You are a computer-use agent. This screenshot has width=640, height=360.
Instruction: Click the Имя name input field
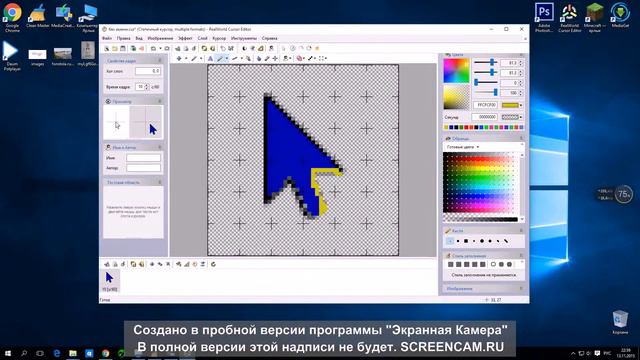coord(143,158)
